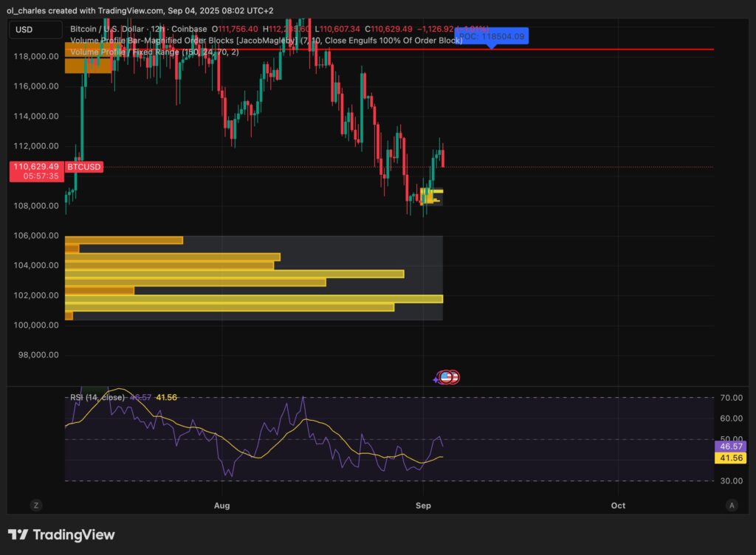
Task: Click the purple 46.57 RSI badge
Action: click(729, 447)
